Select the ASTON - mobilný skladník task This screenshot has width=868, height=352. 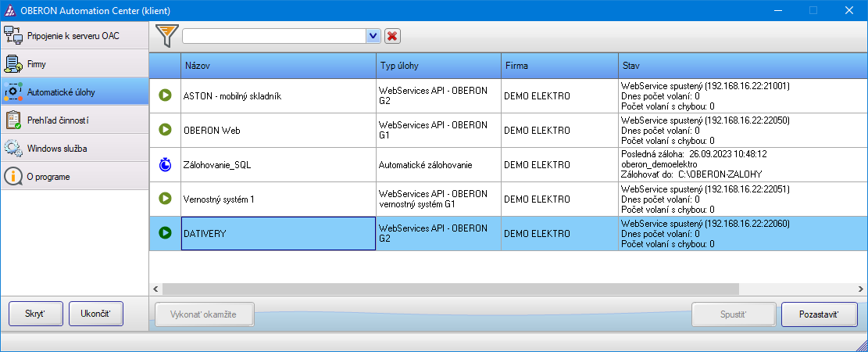coord(278,96)
